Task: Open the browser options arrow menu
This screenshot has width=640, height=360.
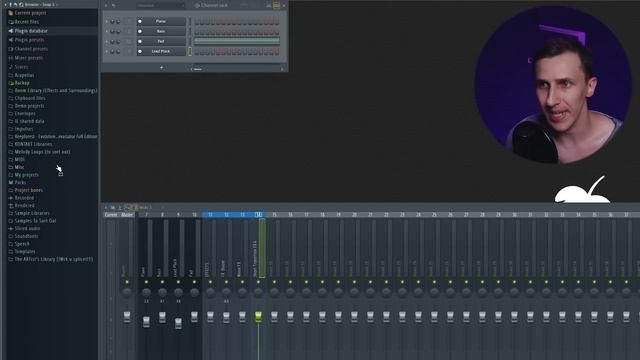Action: pos(6,4)
